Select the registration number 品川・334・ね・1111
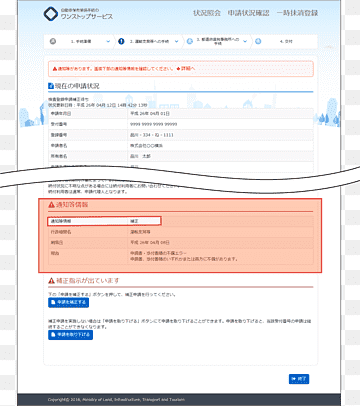Screen dimensions: 360x406 [x=152, y=135]
